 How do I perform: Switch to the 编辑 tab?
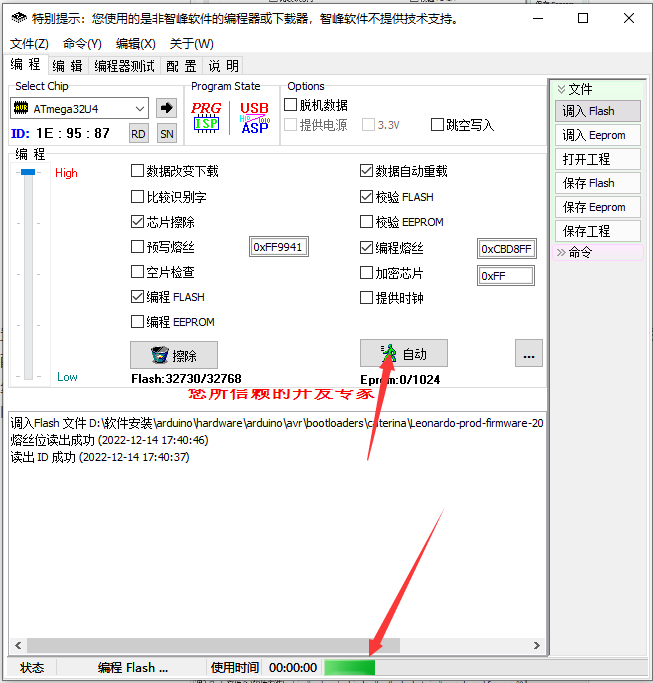pyautogui.click(x=68, y=66)
